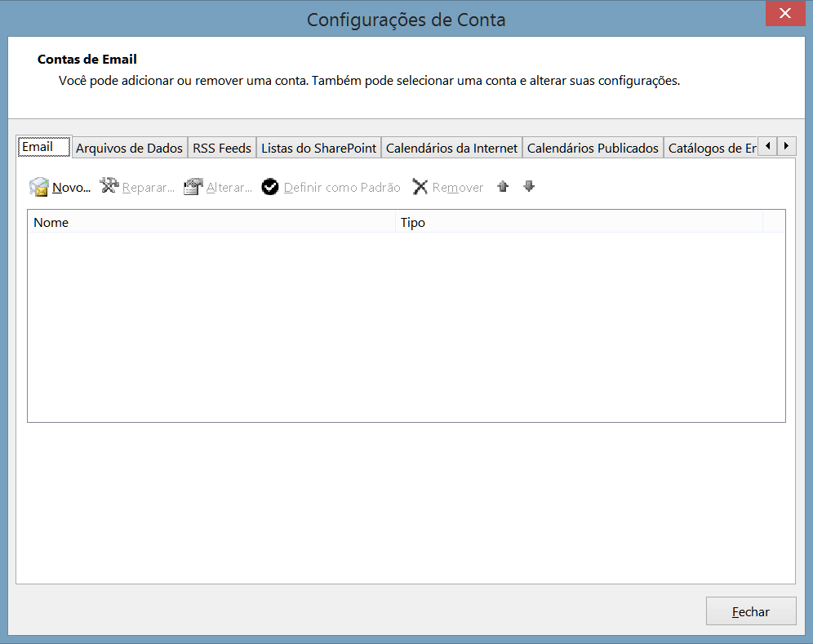Click the Definir como Padrão checkmark icon
Screen dimensions: 813x644
[x=270, y=187]
